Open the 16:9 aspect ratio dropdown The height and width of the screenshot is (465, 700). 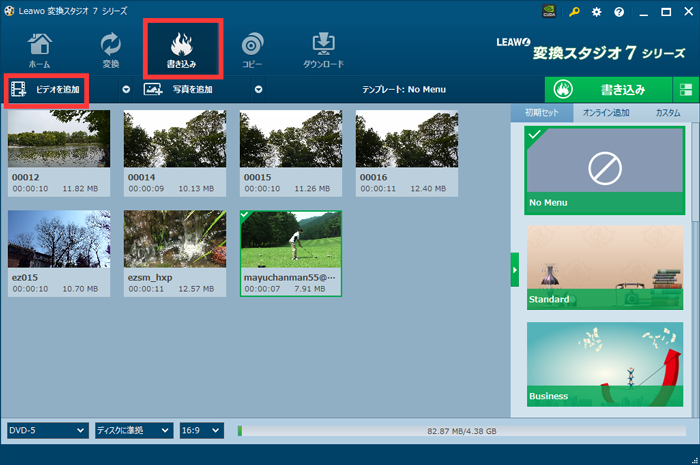click(x=203, y=430)
